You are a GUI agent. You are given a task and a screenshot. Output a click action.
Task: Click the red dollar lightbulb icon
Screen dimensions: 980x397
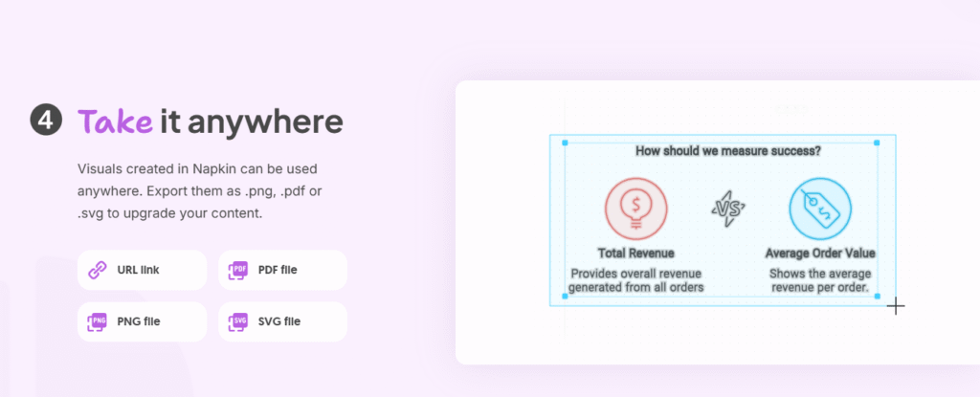click(635, 209)
